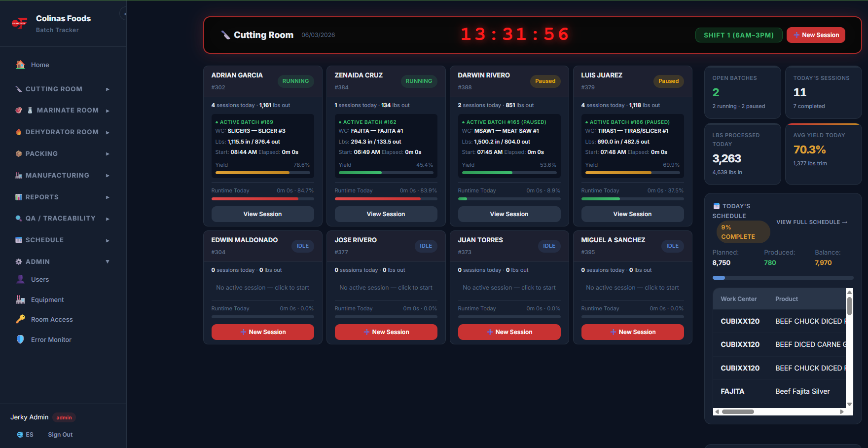Click the Cutting Room knife icon in sidebar
Viewport: 868px width, 448px height.
coord(19,89)
